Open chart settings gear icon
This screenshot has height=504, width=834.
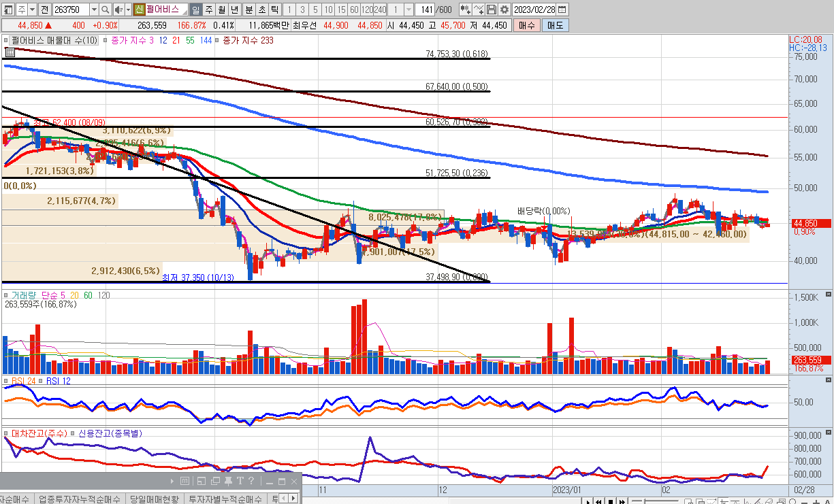[504, 10]
